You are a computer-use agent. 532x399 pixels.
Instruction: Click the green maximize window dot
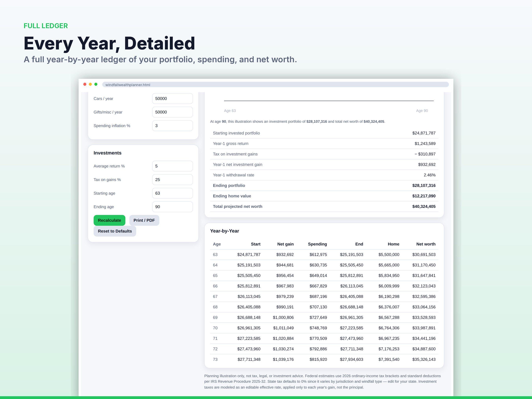pyautogui.click(x=96, y=84)
